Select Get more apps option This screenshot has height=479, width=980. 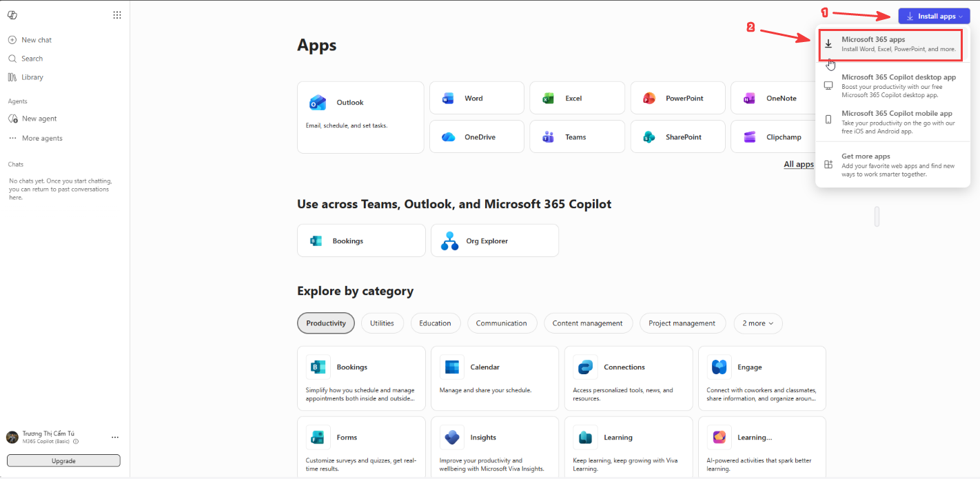point(893,165)
